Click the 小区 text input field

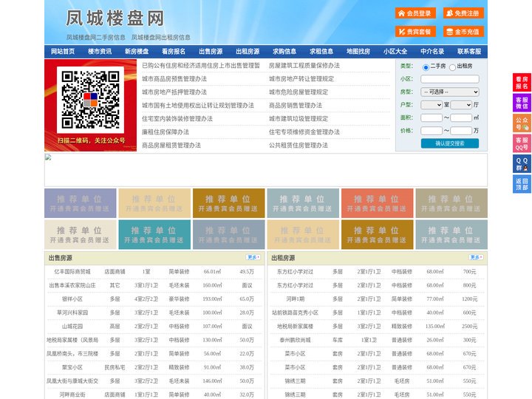(x=450, y=79)
